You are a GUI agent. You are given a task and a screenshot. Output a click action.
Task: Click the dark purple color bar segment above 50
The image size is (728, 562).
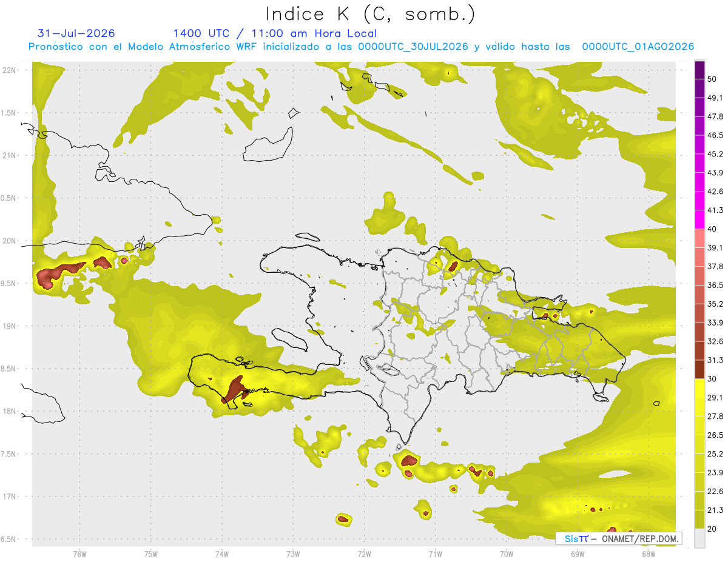click(699, 70)
